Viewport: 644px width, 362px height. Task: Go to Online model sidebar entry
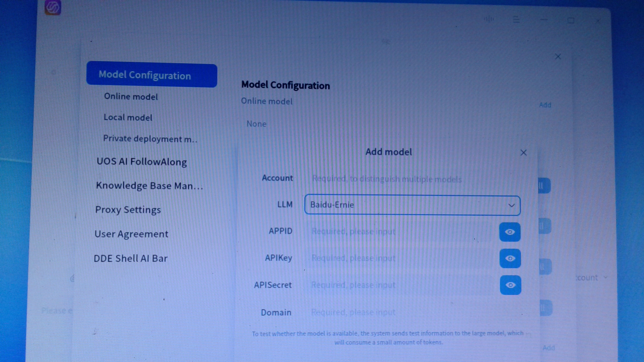point(131,97)
